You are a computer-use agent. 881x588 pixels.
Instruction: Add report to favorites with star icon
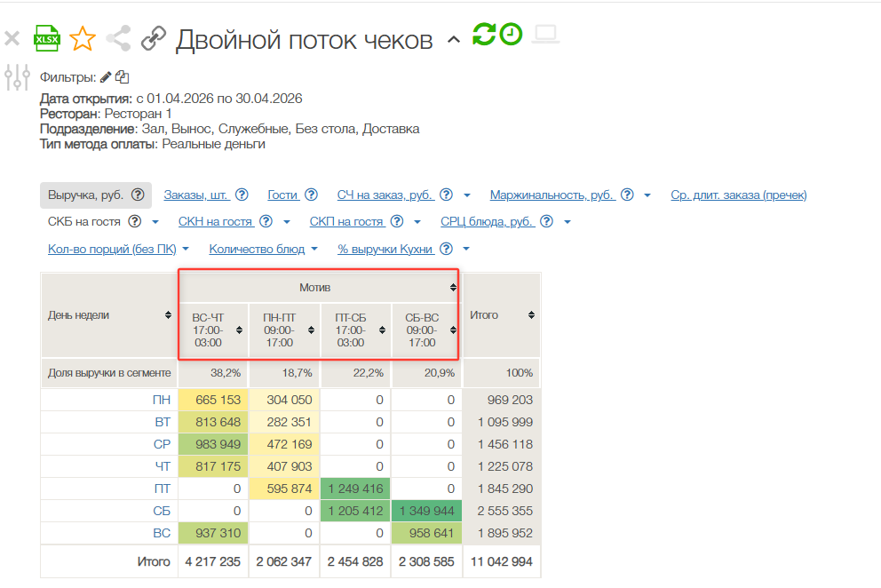coord(83,39)
